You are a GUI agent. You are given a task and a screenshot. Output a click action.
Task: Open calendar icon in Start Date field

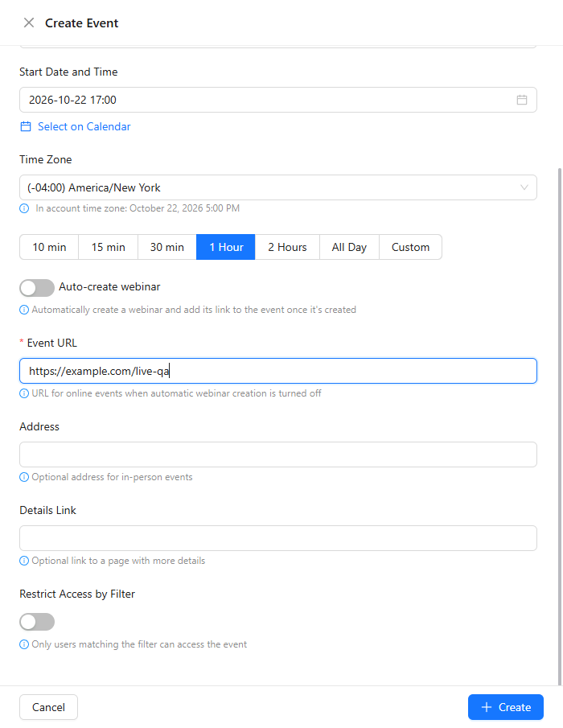pyautogui.click(x=522, y=100)
